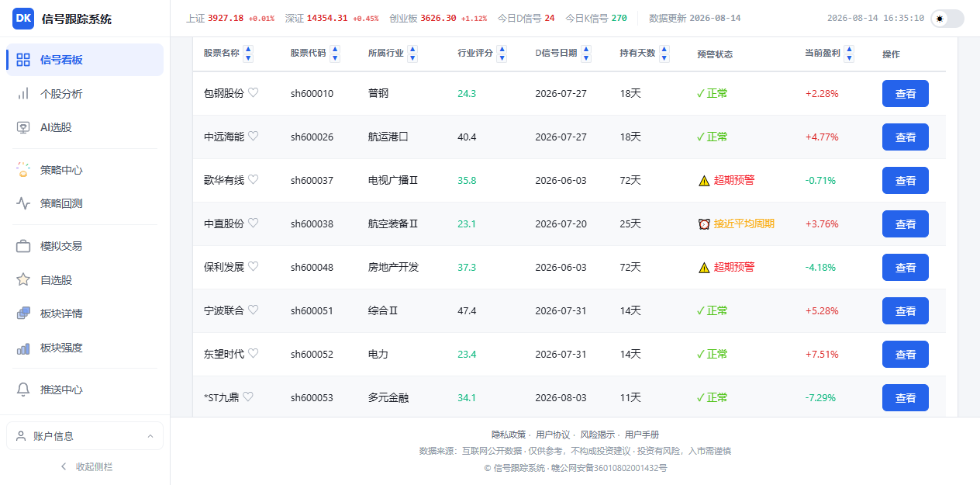Screen dimensions: 980x485
Task: Sort by 所属行业 column arrows
Action: coord(412,54)
